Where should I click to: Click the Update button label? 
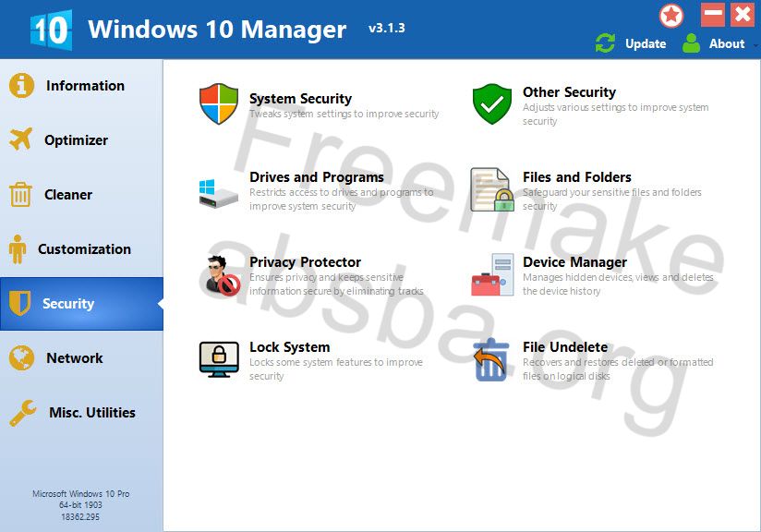(646, 43)
